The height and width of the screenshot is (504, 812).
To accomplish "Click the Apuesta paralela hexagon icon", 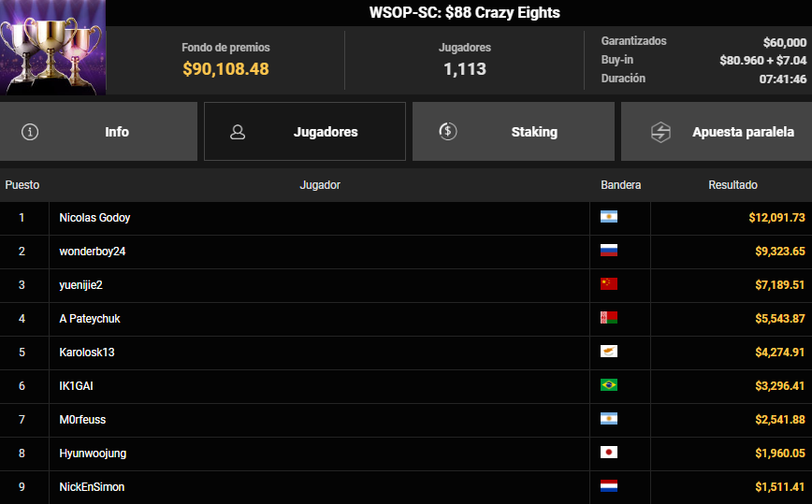I will point(660,132).
